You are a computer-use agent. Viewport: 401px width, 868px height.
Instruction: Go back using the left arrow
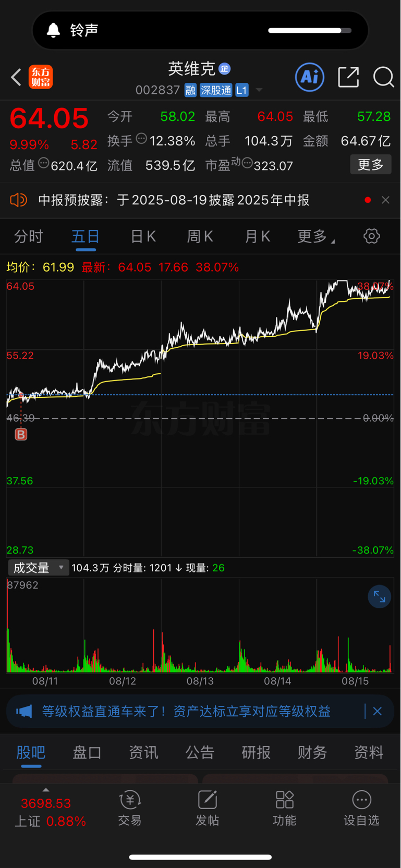[x=16, y=77]
